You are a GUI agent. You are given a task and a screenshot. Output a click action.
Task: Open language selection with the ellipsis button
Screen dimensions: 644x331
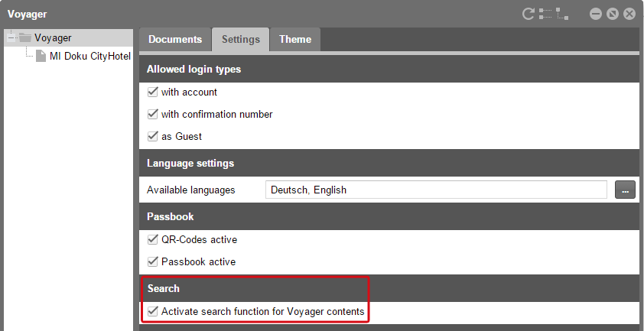(x=625, y=190)
